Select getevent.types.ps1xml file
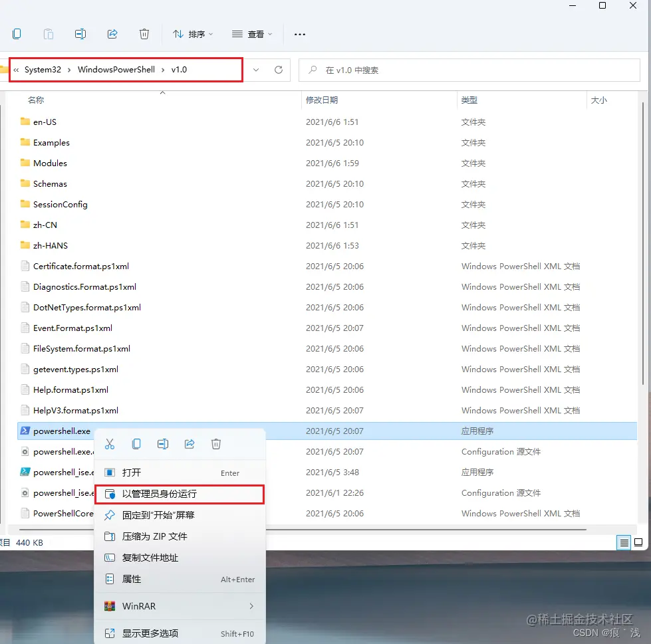 tap(76, 370)
